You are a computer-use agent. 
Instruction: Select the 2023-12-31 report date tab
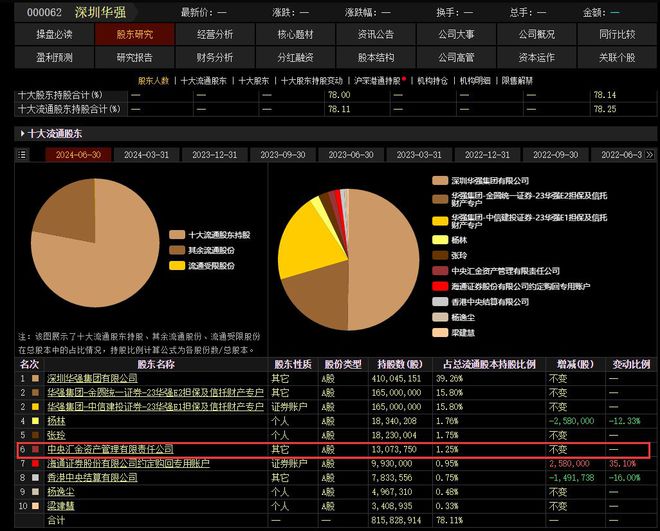point(215,155)
